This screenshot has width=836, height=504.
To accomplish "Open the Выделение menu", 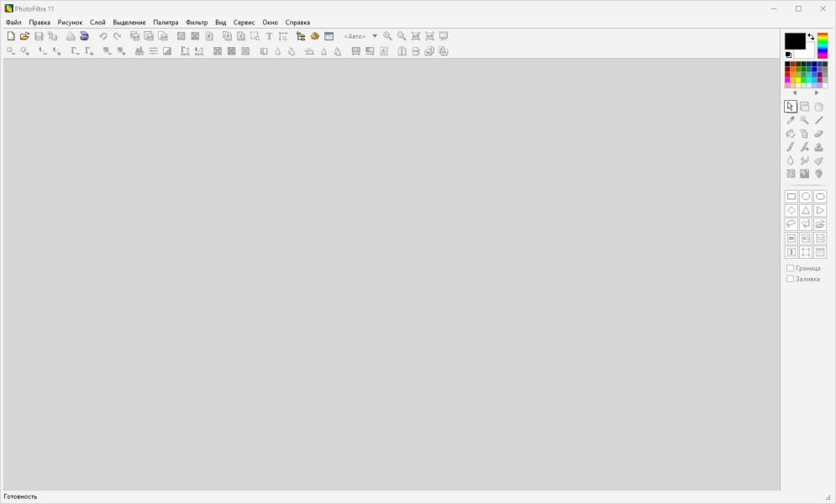I will tap(129, 23).
